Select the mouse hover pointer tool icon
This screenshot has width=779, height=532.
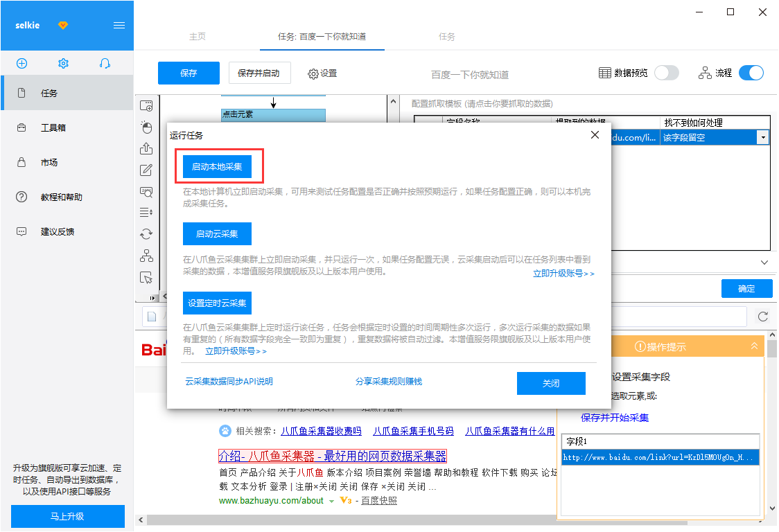click(146, 277)
